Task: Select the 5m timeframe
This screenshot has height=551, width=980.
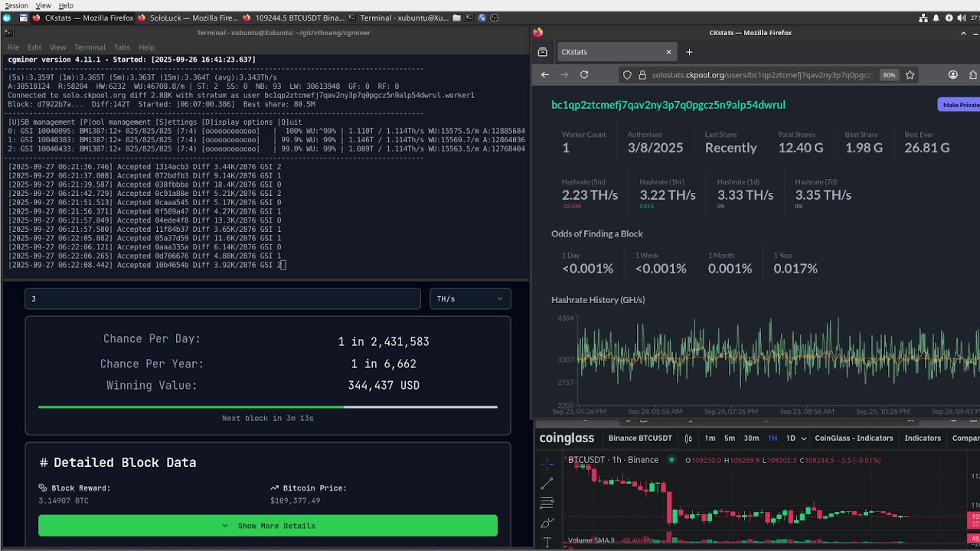Action: tap(730, 439)
